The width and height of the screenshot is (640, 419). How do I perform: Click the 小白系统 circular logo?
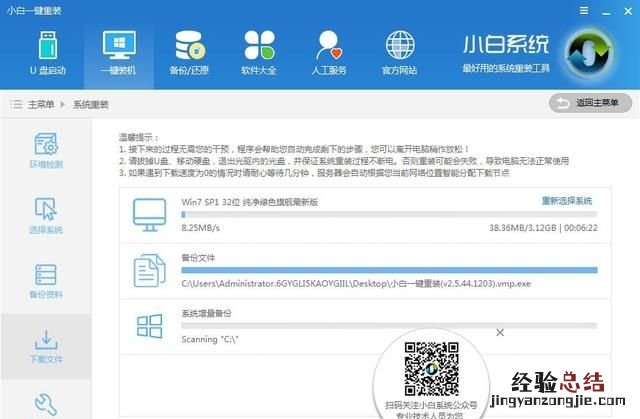589,53
